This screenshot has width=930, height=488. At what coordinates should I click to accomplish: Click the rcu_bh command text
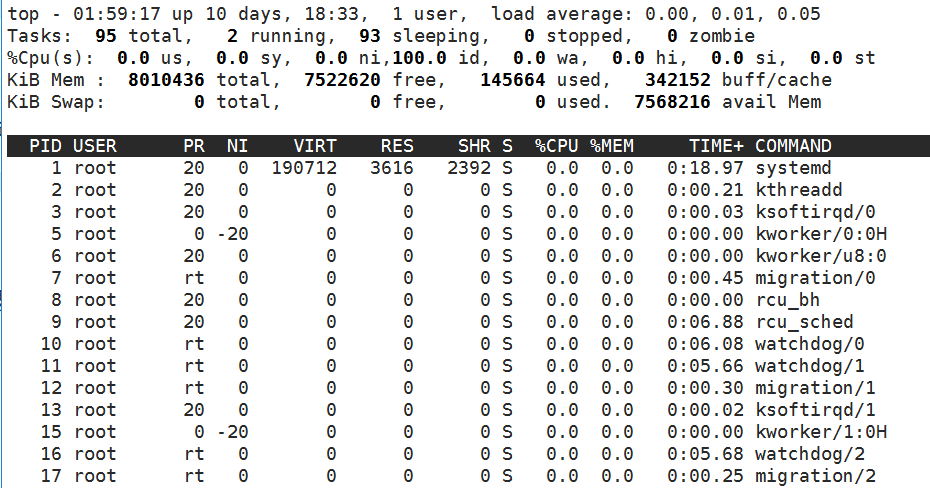pos(788,299)
